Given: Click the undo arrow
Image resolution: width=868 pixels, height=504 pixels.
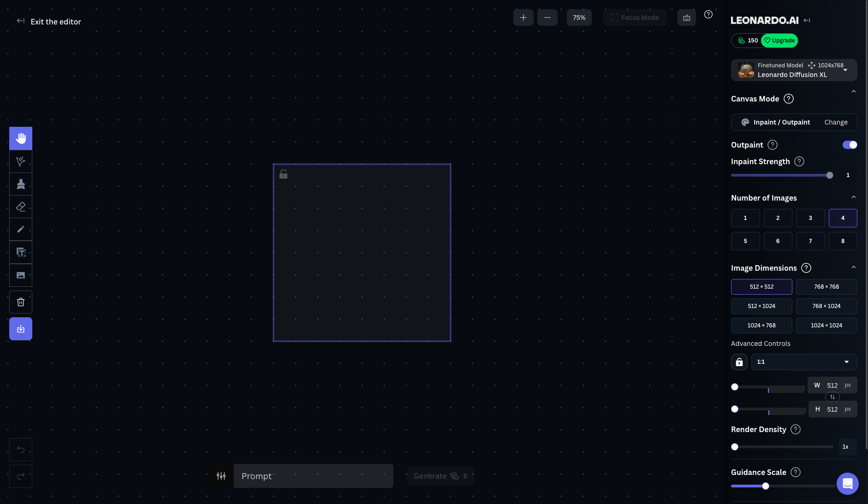Looking at the screenshot, I should click(21, 450).
